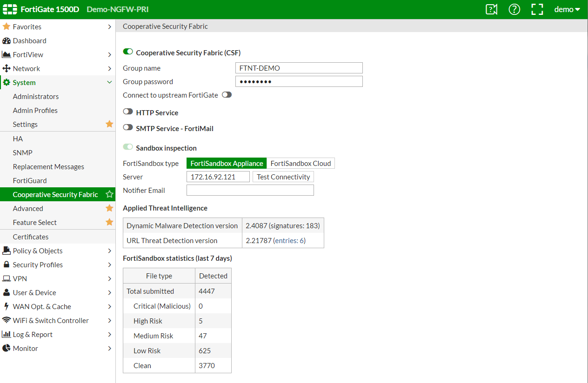Click into the Group name field
This screenshot has width=588, height=383.
click(299, 68)
